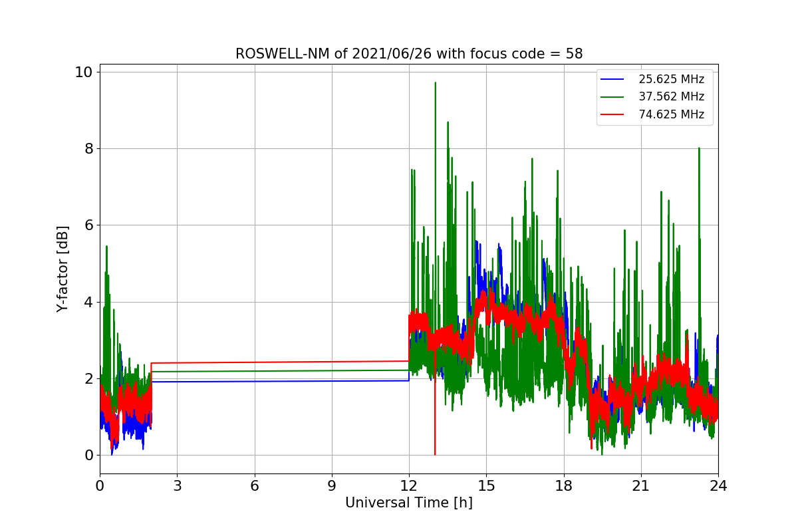Click the y-axis tick label 4
The height and width of the screenshot is (532, 798).
(88, 302)
